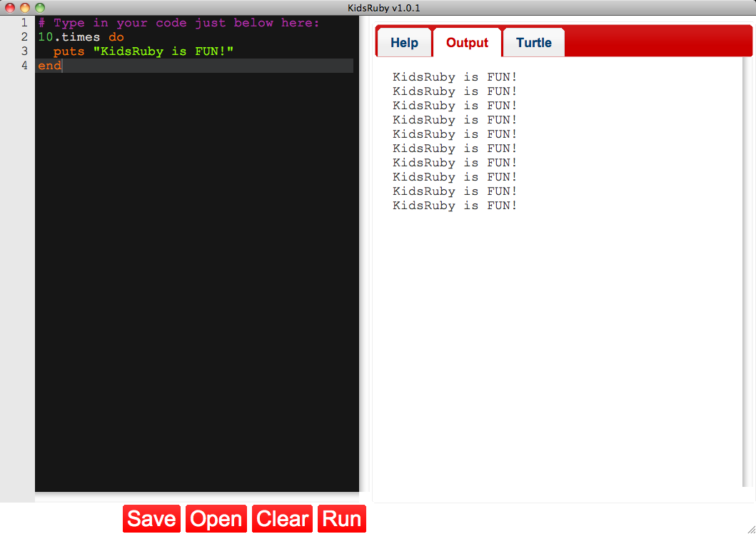756x534 pixels.
Task: Place cursor on the "10.times do" line
Action: click(81, 37)
